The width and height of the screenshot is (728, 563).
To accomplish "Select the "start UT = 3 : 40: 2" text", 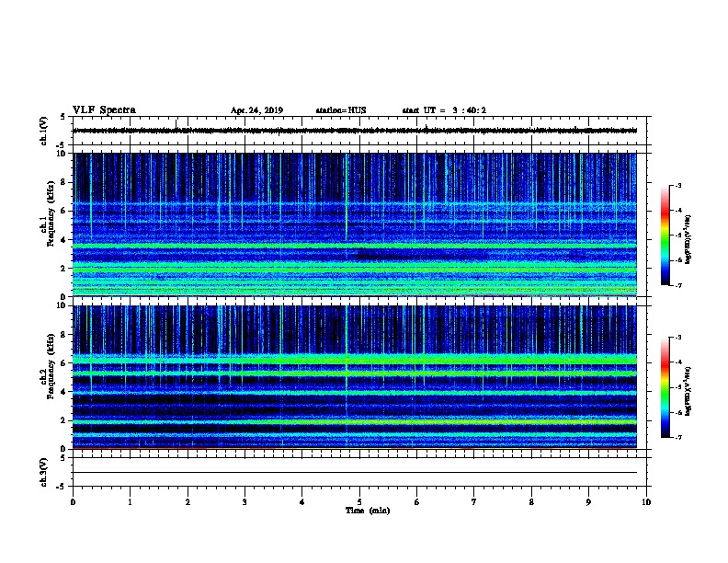I will point(444,110).
